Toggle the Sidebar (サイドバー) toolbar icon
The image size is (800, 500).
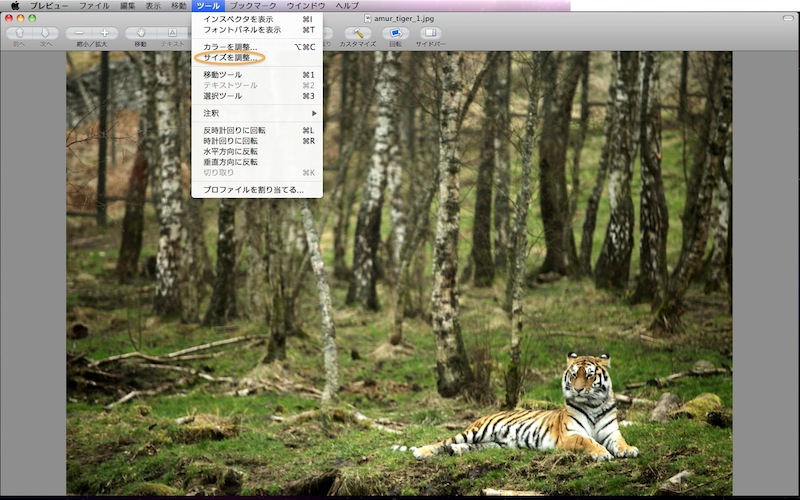pyautogui.click(x=431, y=33)
